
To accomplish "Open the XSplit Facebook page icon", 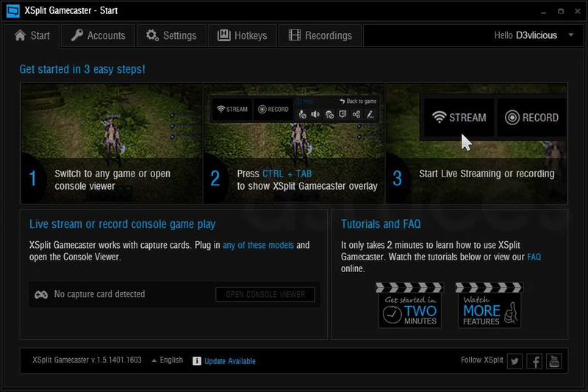I will 534,360.
